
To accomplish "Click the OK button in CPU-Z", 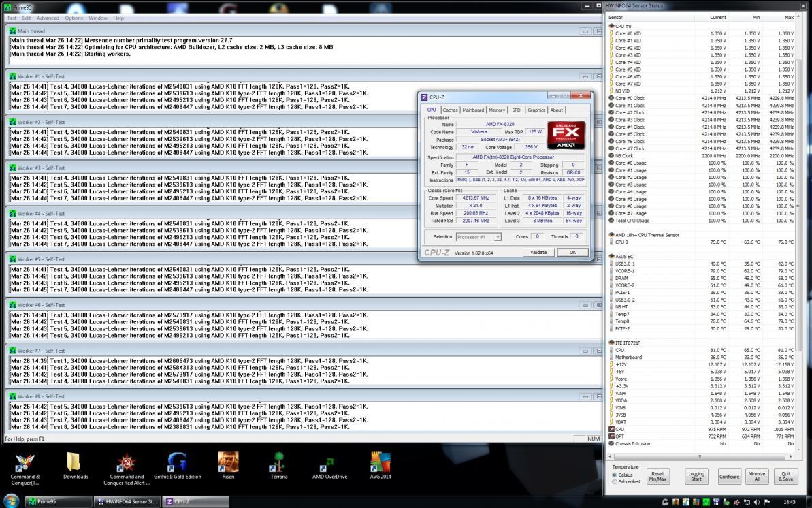I will pos(572,253).
